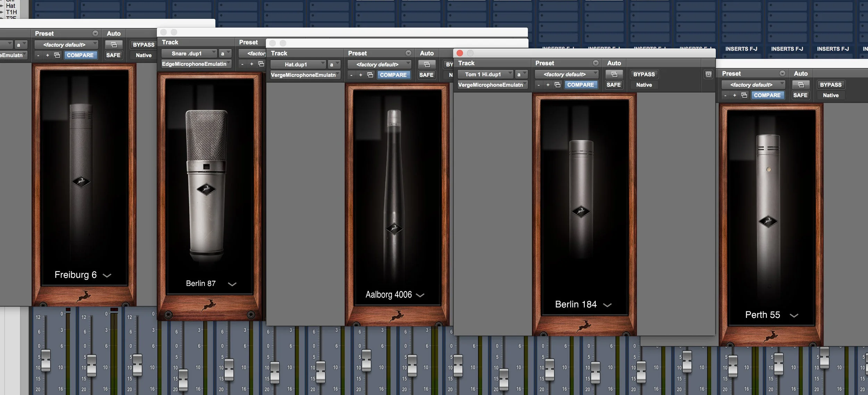Expand Berlin 87 microphone chooser chevron
Image resolution: width=868 pixels, height=395 pixels.
point(232,284)
